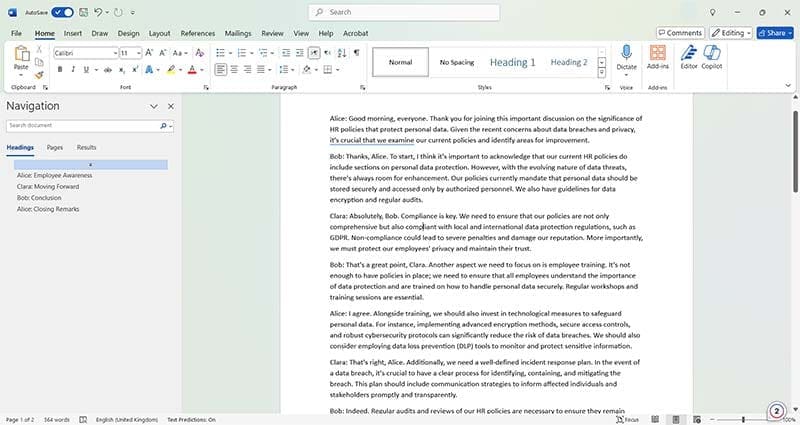Switch to Focus mode in status bar
This screenshot has width=800, height=425.
[628, 419]
